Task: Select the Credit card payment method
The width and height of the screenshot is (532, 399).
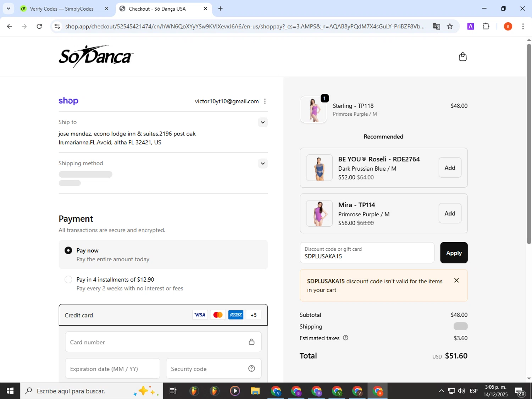Action: pyautogui.click(x=163, y=315)
